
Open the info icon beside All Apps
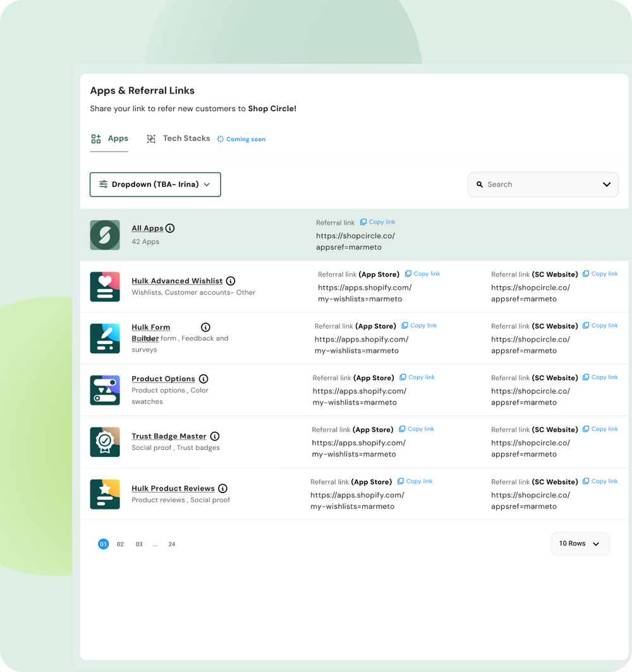click(170, 228)
